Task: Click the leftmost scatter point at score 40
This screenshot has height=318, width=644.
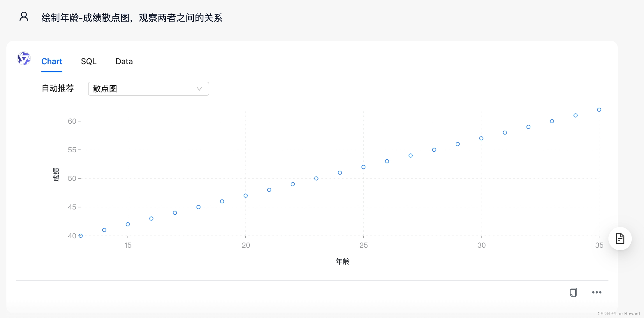Action: pos(81,236)
